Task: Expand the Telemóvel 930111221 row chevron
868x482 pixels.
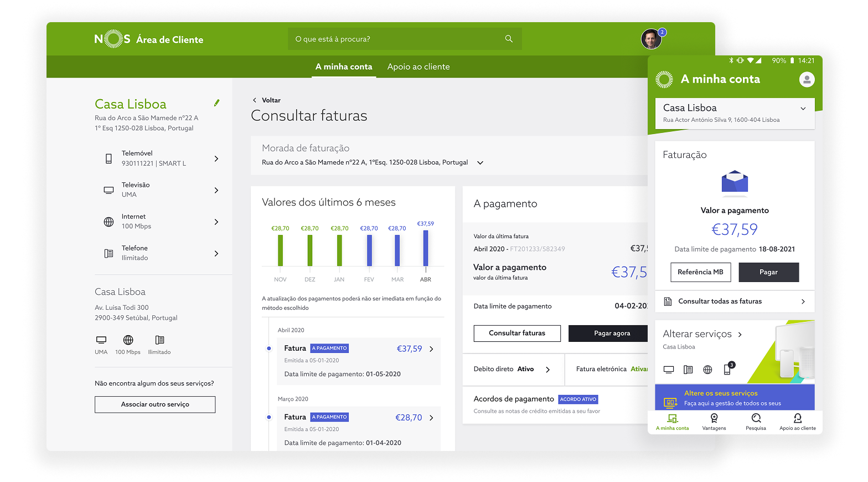Action: click(216, 158)
